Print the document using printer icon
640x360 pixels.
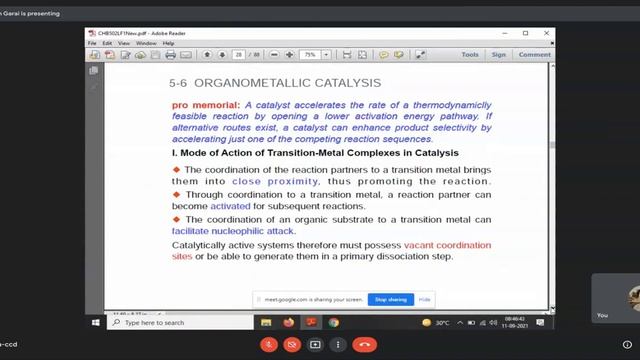click(x=171, y=55)
